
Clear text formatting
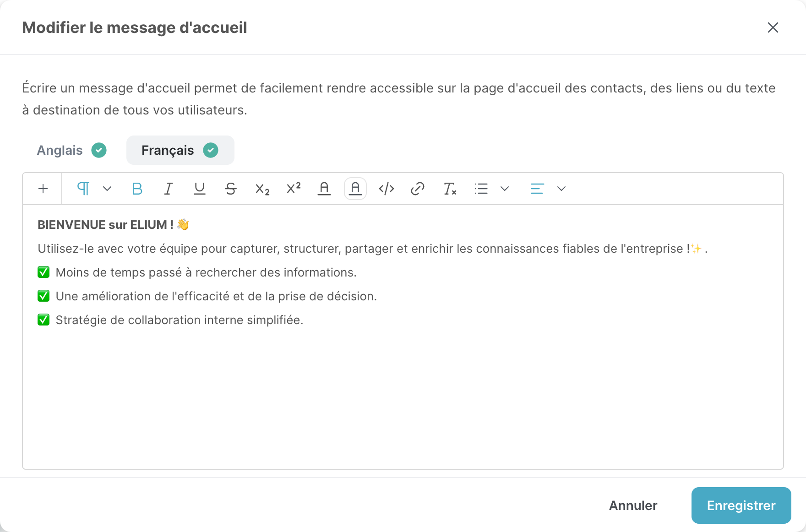(x=450, y=189)
